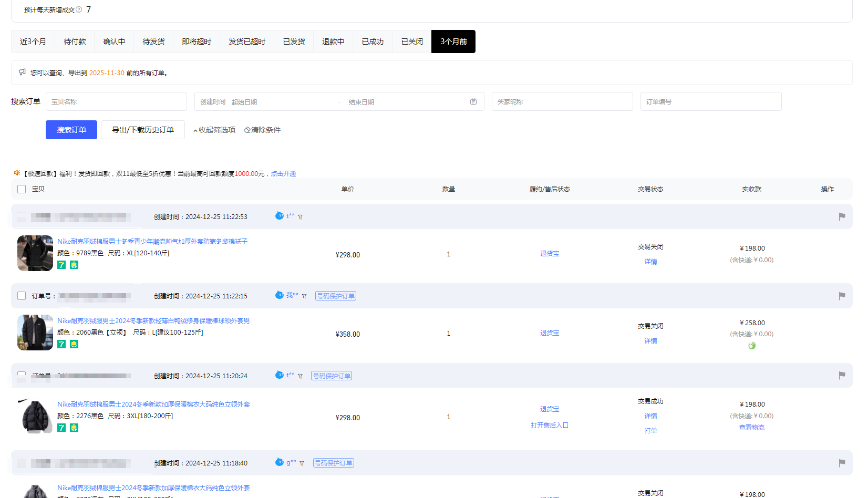
Task: Select the 待发货 tab
Action: 153,41
